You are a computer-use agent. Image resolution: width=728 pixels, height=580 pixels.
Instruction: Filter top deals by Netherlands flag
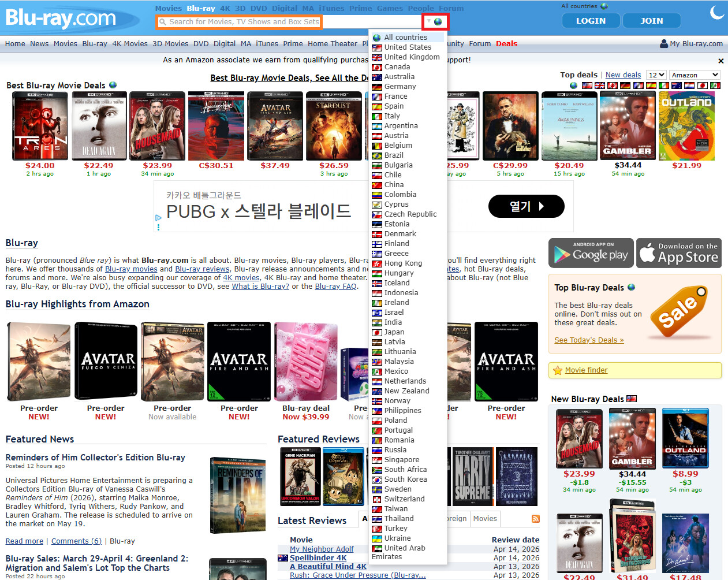tap(689, 85)
